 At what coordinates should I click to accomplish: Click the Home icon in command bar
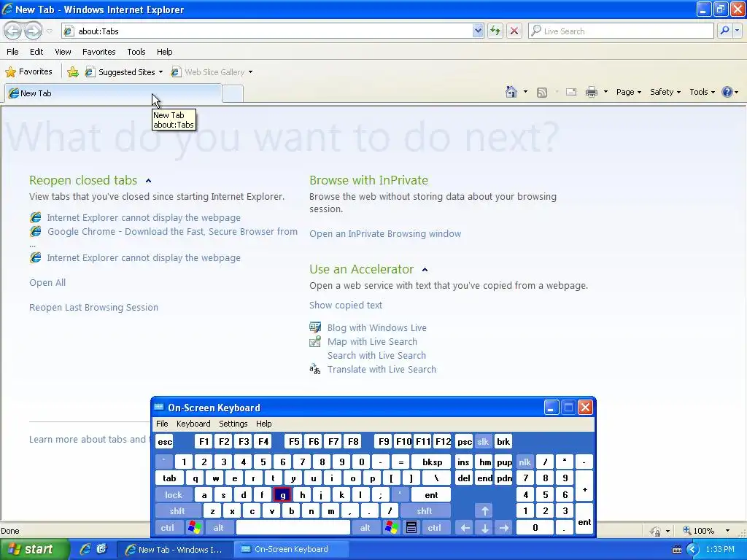[511, 92]
